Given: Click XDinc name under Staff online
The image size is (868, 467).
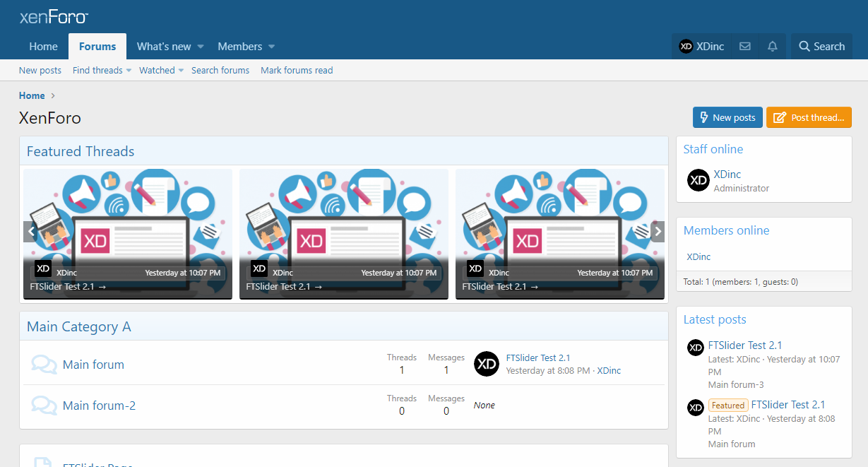Looking at the screenshot, I should (x=727, y=175).
